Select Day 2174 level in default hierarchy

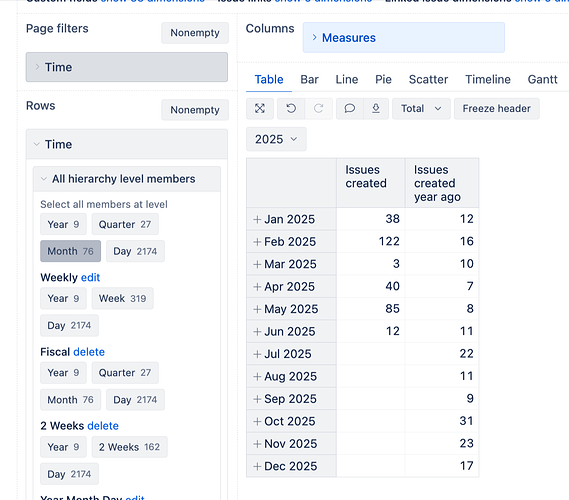[x=135, y=251]
